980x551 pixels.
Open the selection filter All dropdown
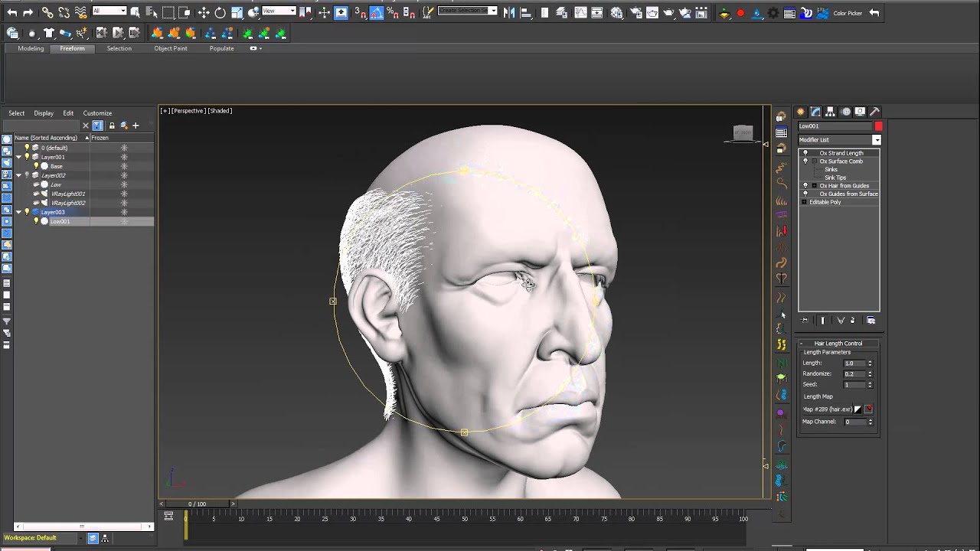coord(109,11)
